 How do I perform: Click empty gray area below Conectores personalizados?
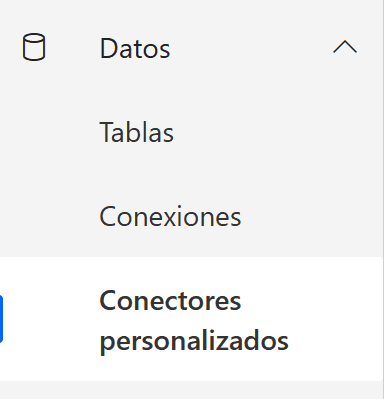[x=191, y=390]
